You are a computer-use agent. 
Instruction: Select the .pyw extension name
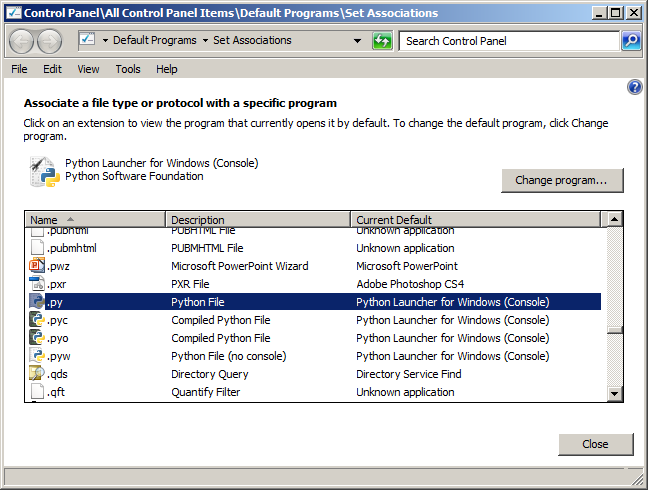[59, 356]
